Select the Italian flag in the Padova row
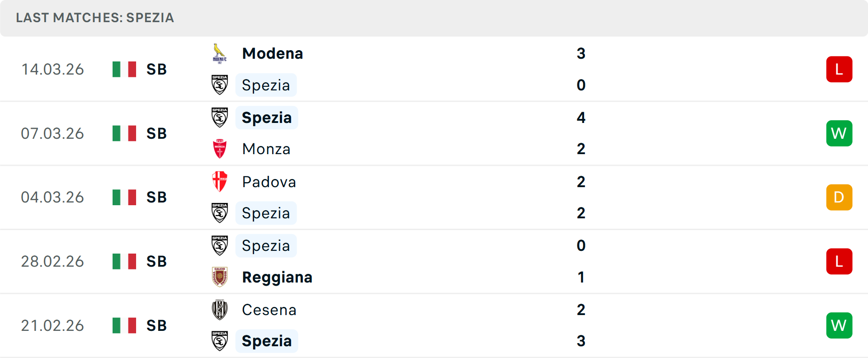The height and width of the screenshot is (358, 868). coord(124,197)
